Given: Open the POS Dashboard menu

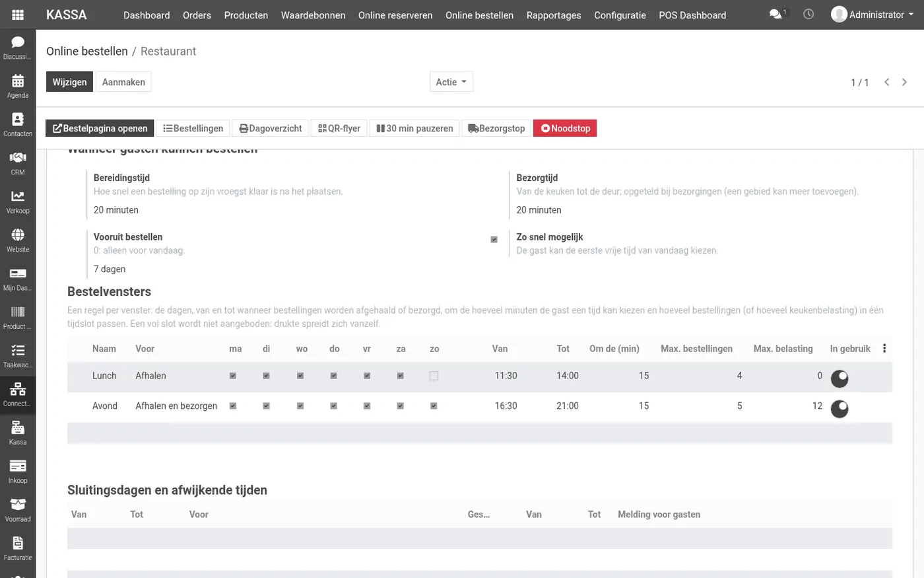Looking at the screenshot, I should coord(692,15).
